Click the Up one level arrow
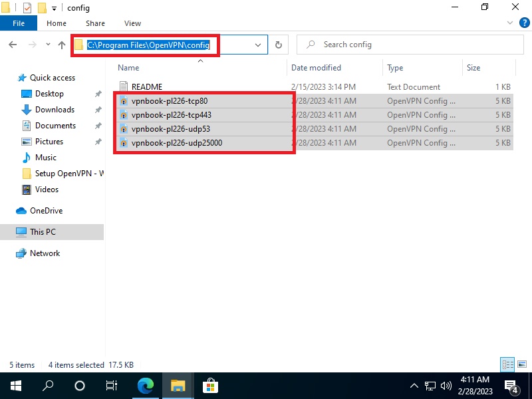 point(62,45)
